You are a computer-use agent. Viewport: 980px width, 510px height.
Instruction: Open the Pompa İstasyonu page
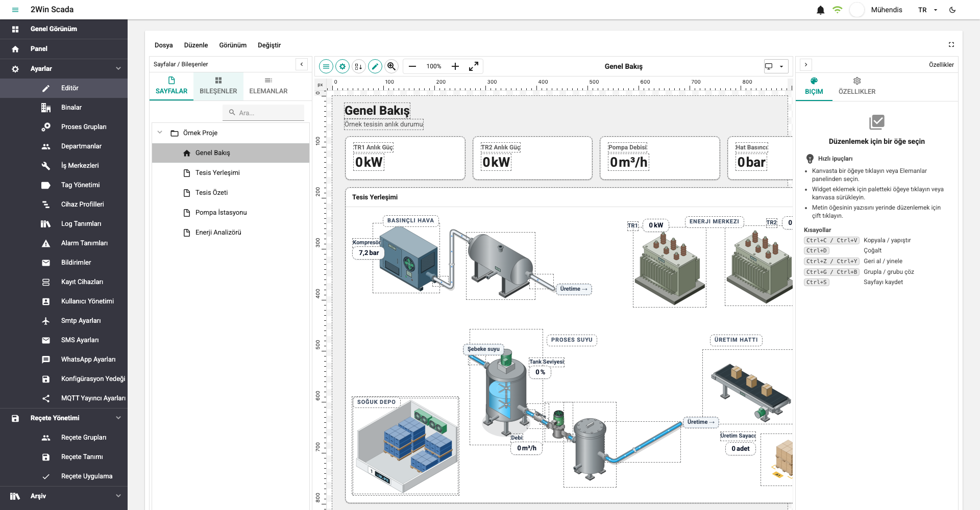pos(231,213)
